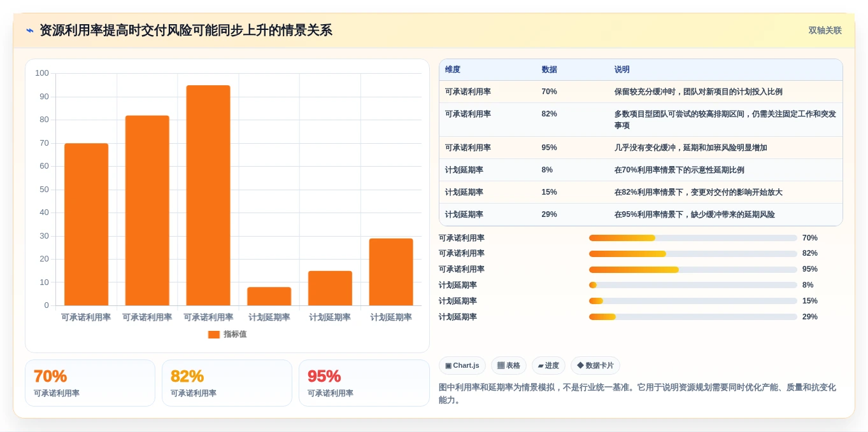Viewport: 868px width, 432px height.
Task: Click the shortest chart bar at 8
Action: coord(269,296)
